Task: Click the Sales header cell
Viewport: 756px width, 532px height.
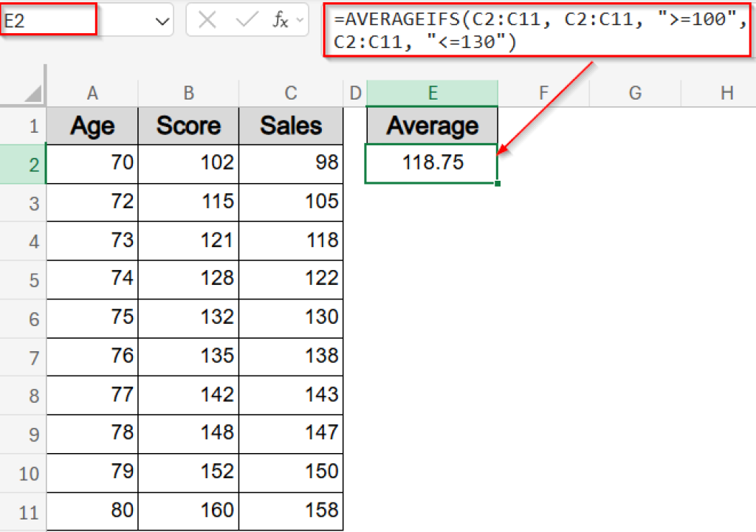Action: [x=290, y=125]
